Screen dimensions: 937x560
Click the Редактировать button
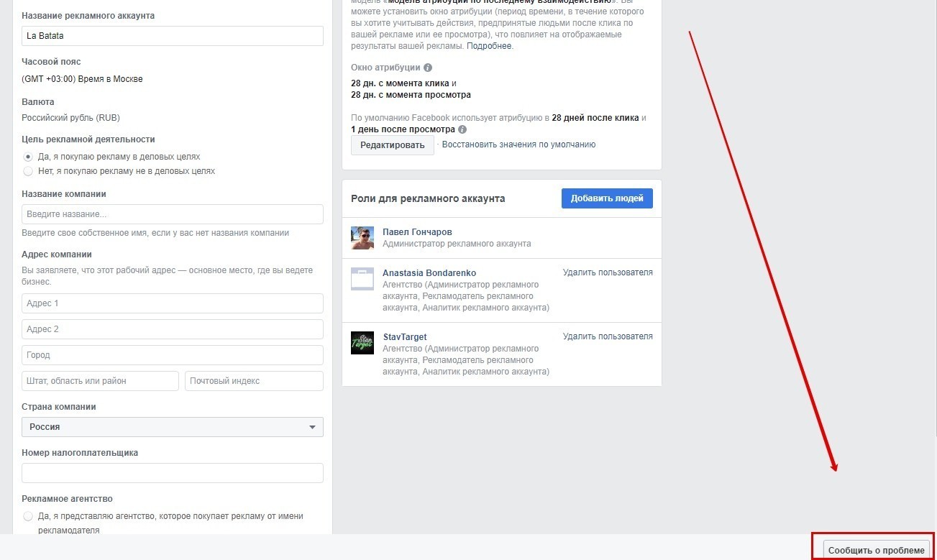coord(393,145)
